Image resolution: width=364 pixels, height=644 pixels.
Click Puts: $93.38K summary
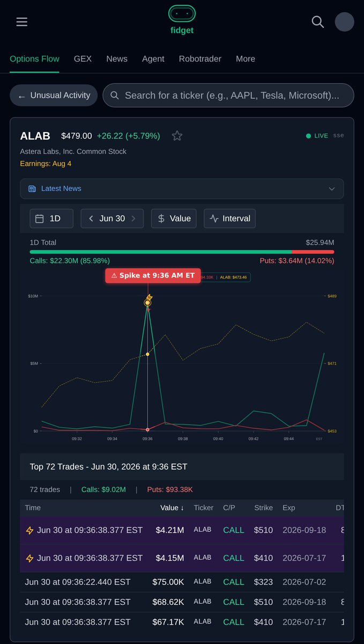click(170, 489)
